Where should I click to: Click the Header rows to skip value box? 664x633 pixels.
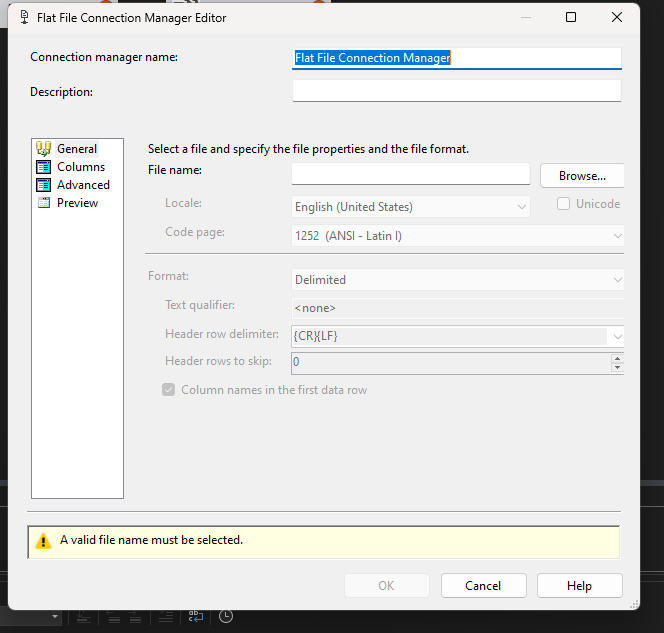click(451, 363)
